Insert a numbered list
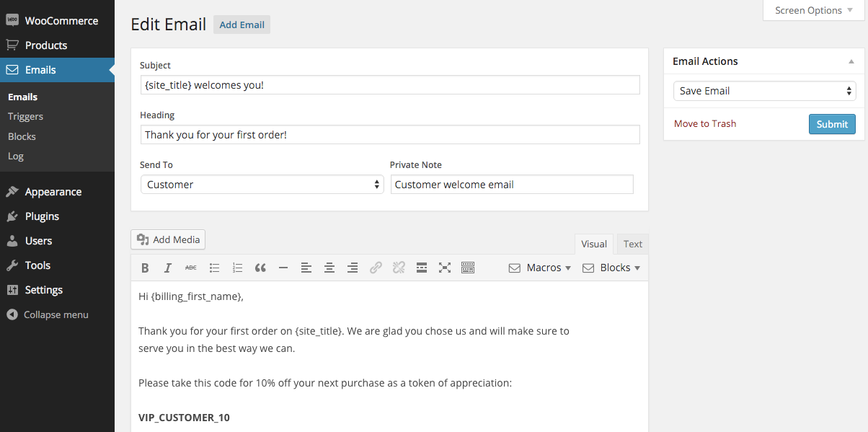 (237, 268)
